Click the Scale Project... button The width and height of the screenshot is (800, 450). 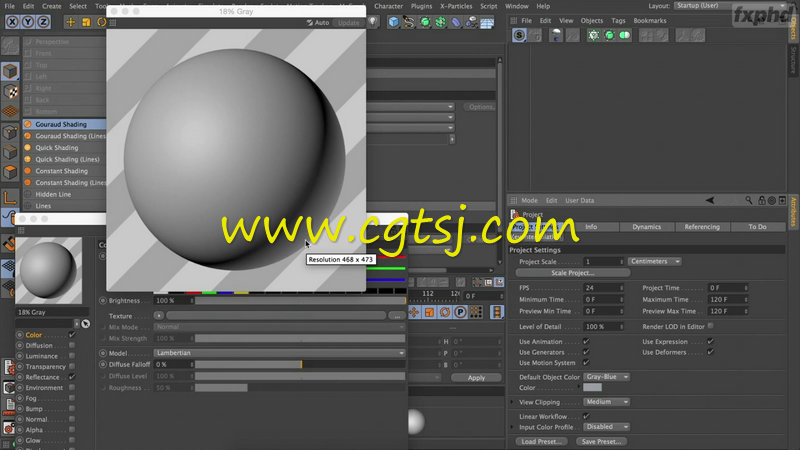573,273
